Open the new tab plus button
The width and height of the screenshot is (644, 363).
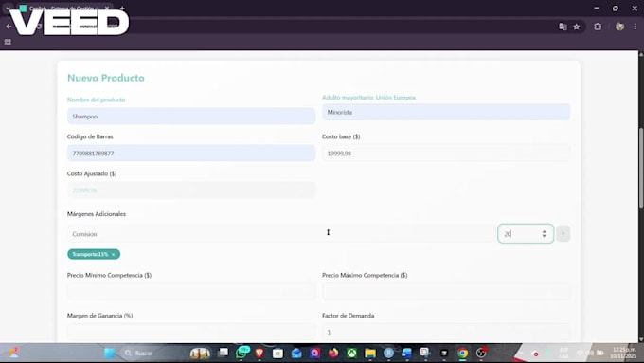click(122, 8)
